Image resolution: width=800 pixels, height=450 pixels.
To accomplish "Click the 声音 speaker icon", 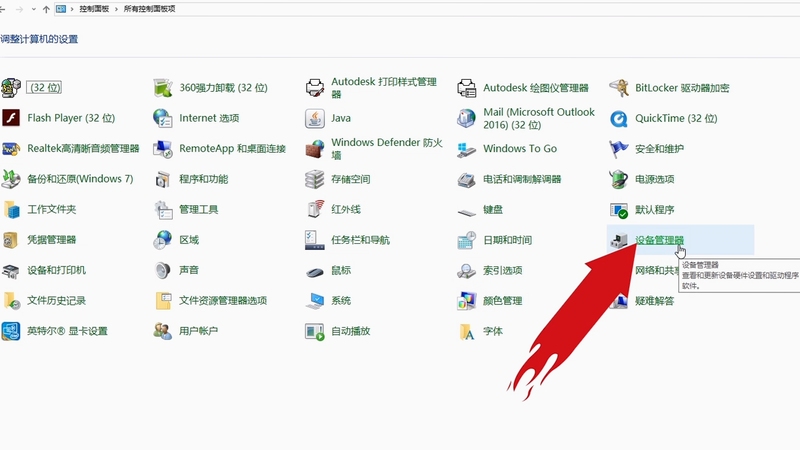I will point(163,270).
